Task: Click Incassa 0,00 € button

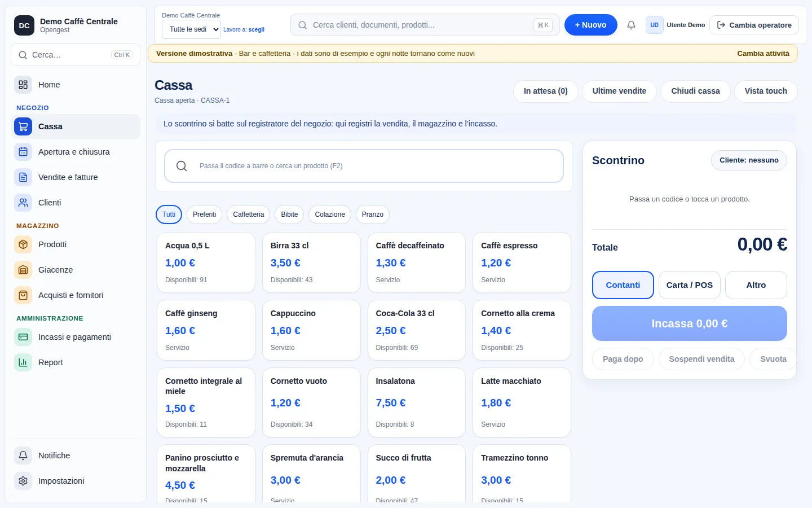Action: 689,323
